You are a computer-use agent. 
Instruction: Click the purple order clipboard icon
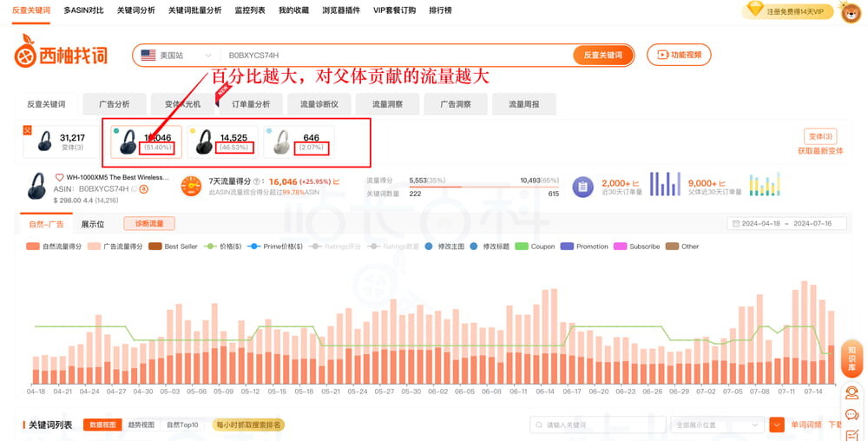coord(583,186)
